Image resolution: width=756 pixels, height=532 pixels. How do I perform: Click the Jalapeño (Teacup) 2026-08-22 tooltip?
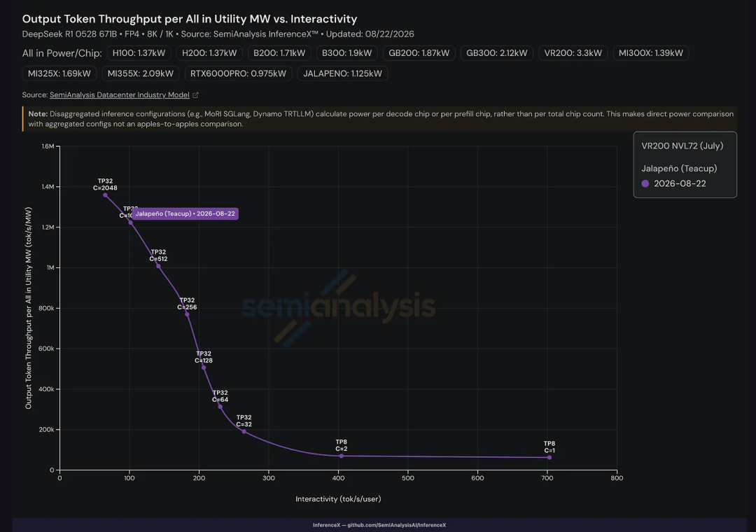185,213
